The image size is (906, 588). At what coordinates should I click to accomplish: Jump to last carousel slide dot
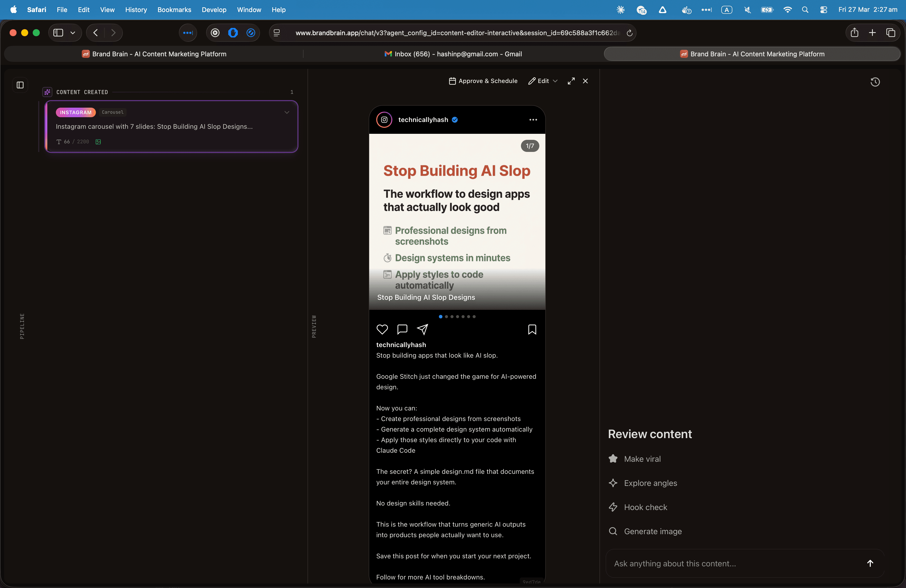point(474,317)
